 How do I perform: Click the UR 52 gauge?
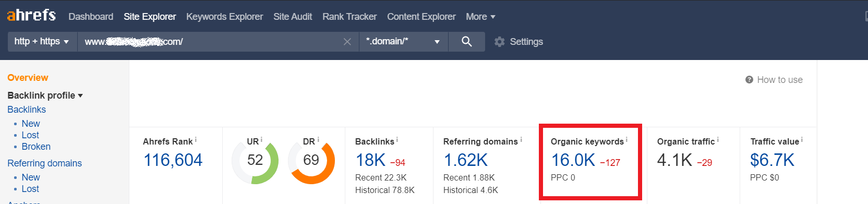(255, 160)
